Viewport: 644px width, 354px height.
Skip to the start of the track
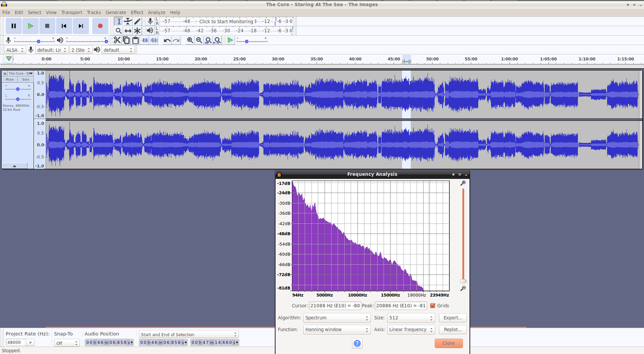(x=64, y=26)
